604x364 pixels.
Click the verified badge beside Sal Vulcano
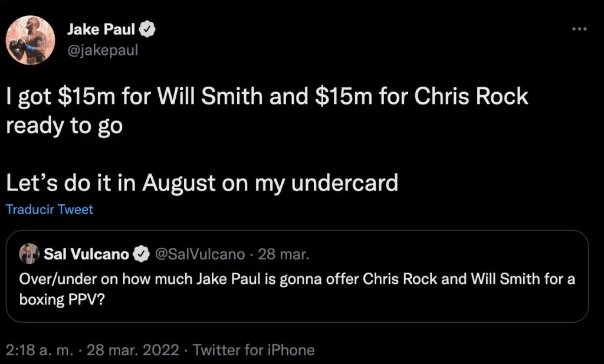[x=140, y=254]
